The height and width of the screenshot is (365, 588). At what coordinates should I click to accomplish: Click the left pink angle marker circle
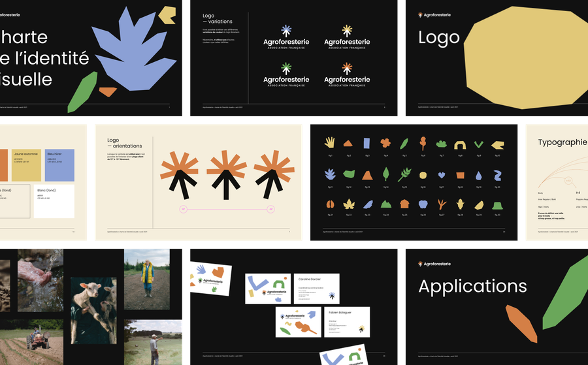point(184,210)
